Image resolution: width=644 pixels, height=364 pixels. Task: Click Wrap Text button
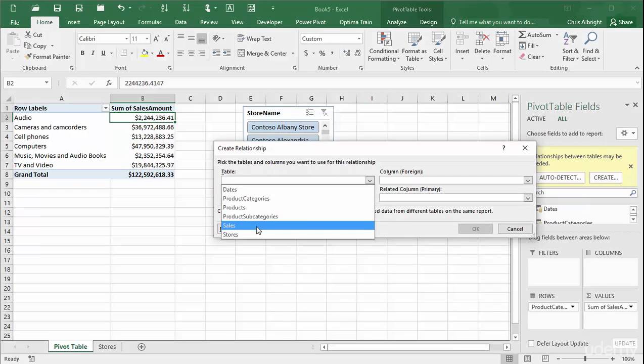pos(254,39)
